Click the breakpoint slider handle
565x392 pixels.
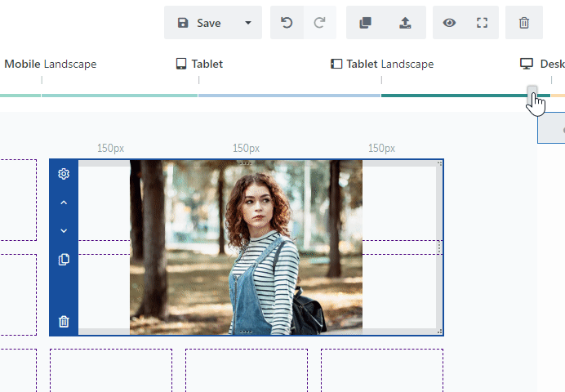[532, 91]
